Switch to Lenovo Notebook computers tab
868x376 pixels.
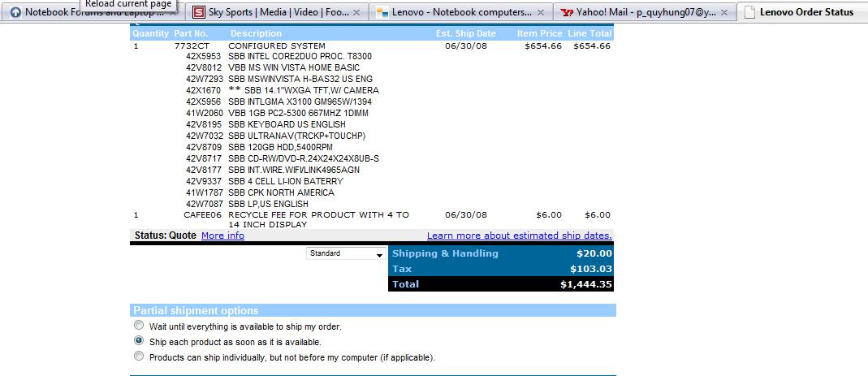(x=462, y=12)
